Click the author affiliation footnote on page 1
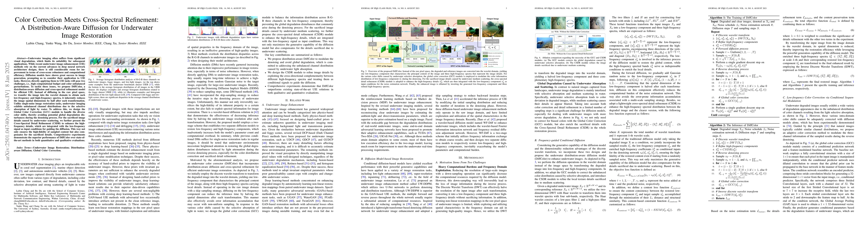The height and width of the screenshot is (225, 868). 49,201
